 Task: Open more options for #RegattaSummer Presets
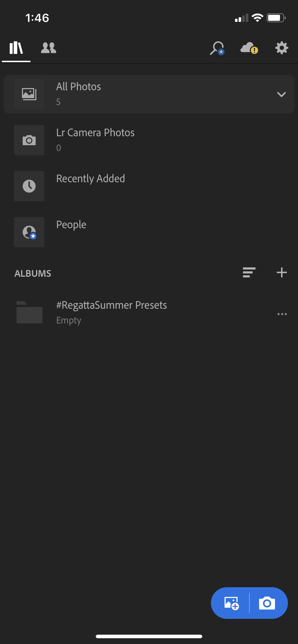coord(282,314)
